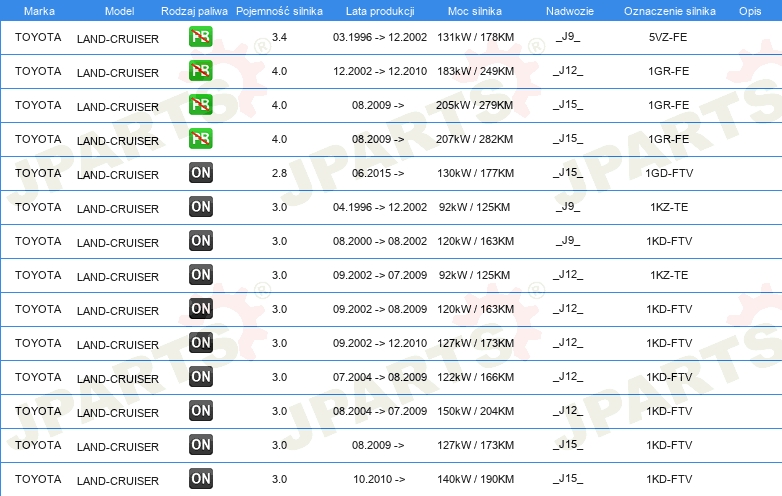
Task: Click the ON diesel icon for the 1GD-FTV engine
Action: (x=201, y=174)
